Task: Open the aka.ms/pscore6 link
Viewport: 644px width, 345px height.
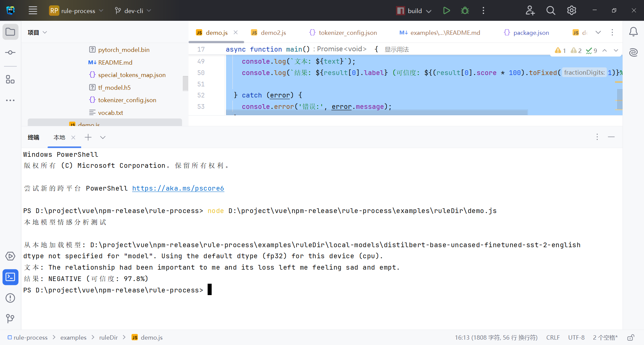Action: pos(178,188)
